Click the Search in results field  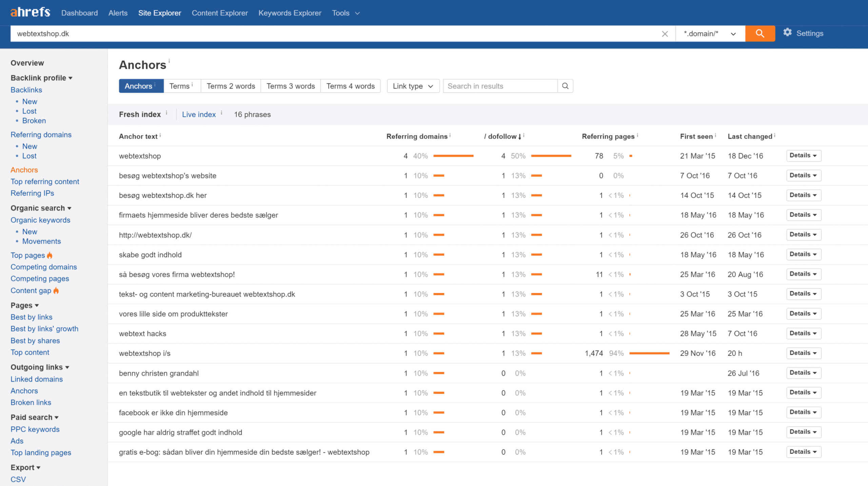500,86
